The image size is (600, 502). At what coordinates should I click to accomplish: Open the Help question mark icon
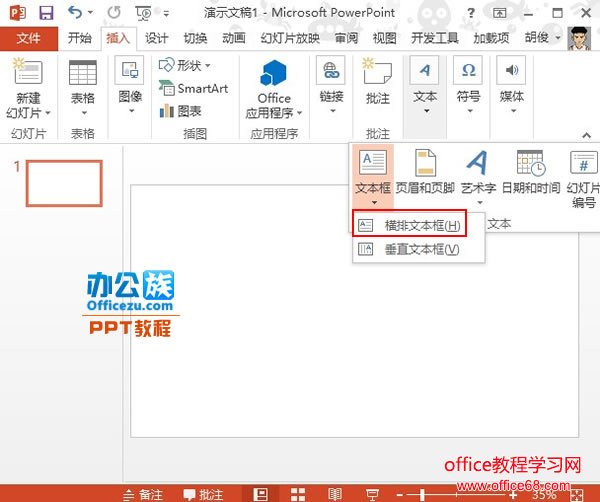point(471,13)
